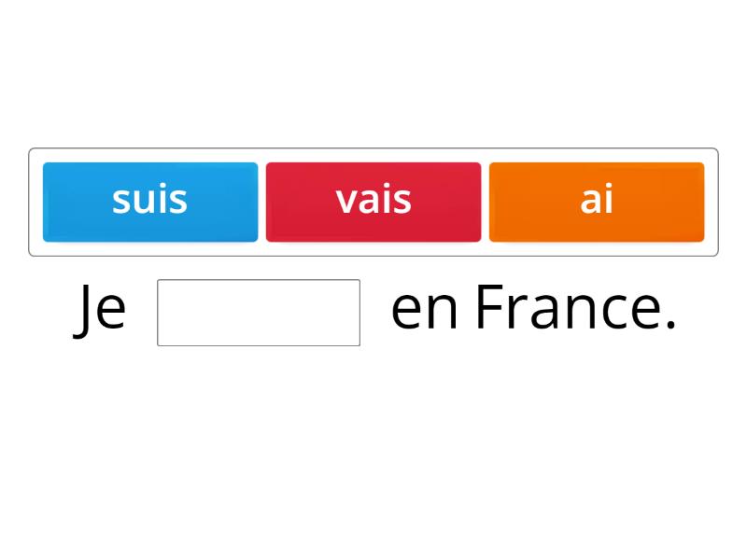Pick 'vais' to complete the sentence
This screenshot has height=560, width=747.
[373, 200]
